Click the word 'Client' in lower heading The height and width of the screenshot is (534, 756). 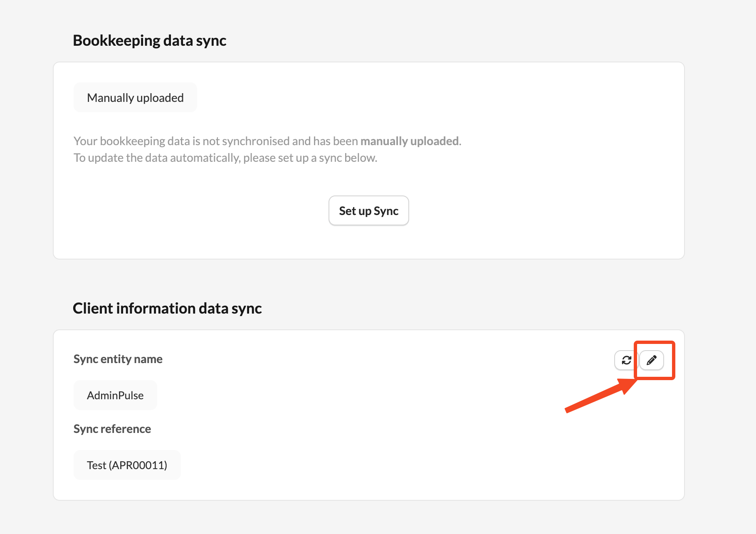93,309
